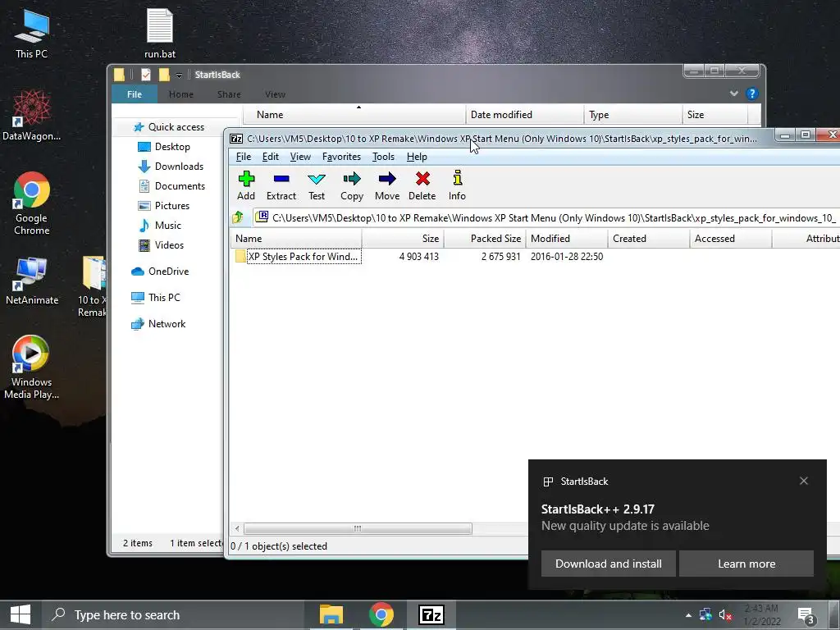840x630 pixels.
Task: Click the Extract toolbar button
Action: point(281,185)
